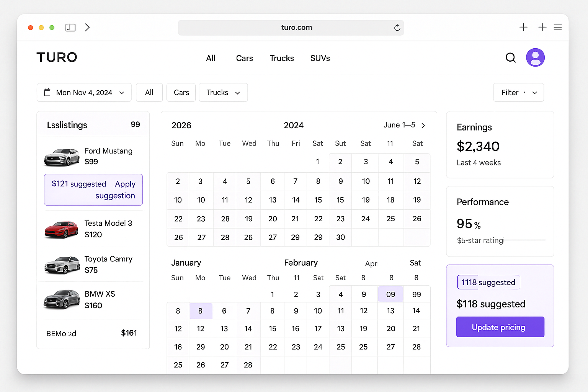The width and height of the screenshot is (588, 392).
Task: Click the All filter chip below the header
Action: 149,92
